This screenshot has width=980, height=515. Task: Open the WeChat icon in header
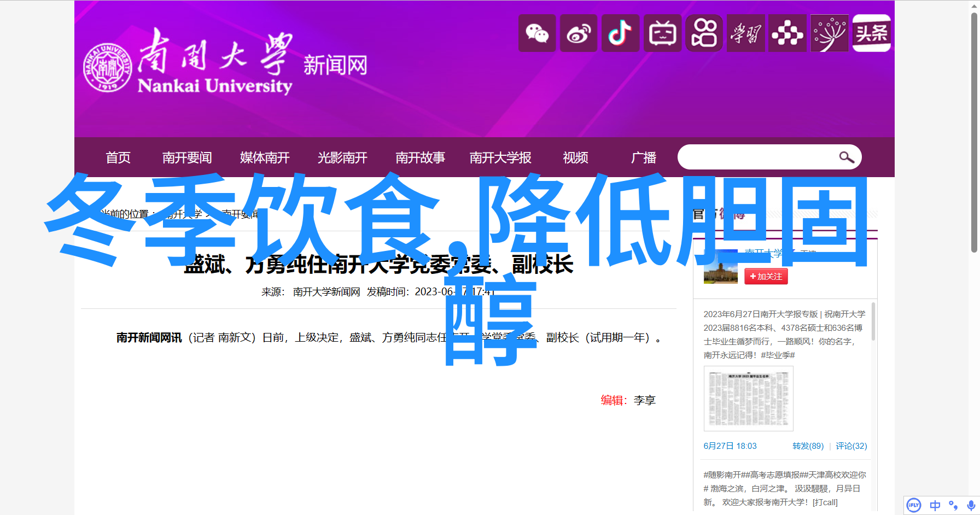(537, 34)
